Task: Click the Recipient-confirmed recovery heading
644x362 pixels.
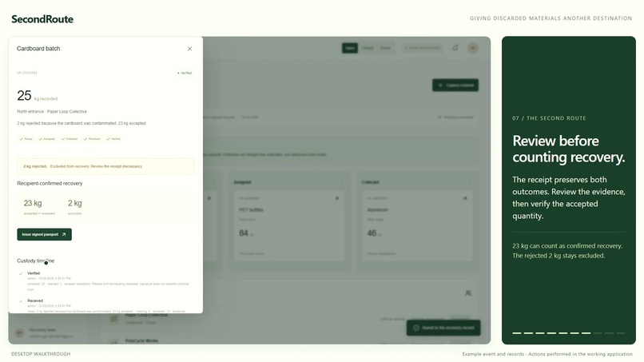Action: click(50, 183)
